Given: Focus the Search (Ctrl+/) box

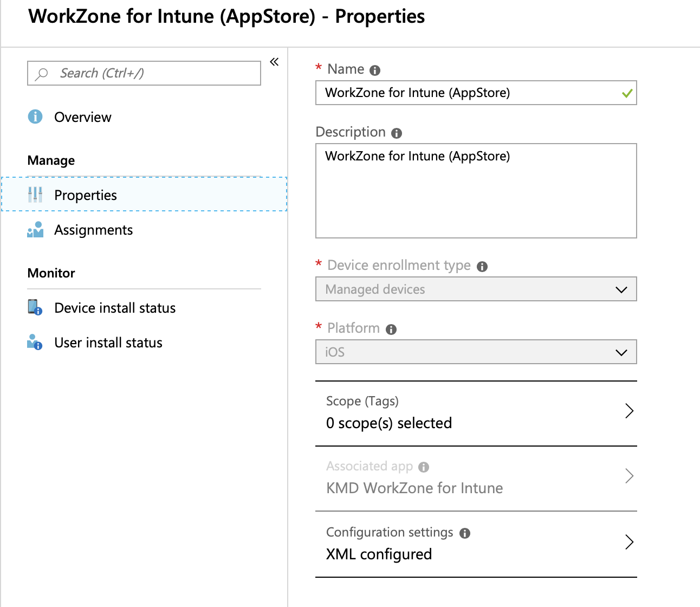Looking at the screenshot, I should coord(144,73).
